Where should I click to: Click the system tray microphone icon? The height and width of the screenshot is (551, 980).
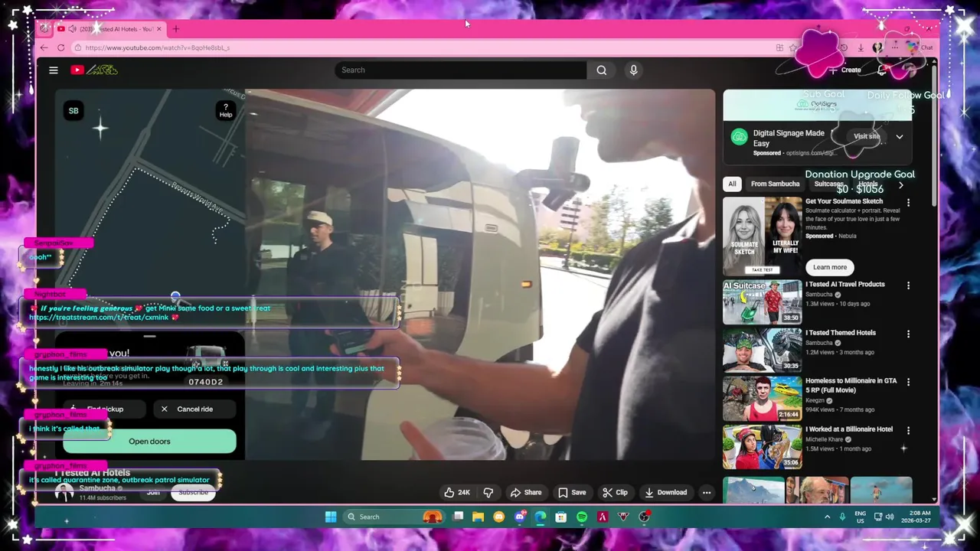click(842, 517)
